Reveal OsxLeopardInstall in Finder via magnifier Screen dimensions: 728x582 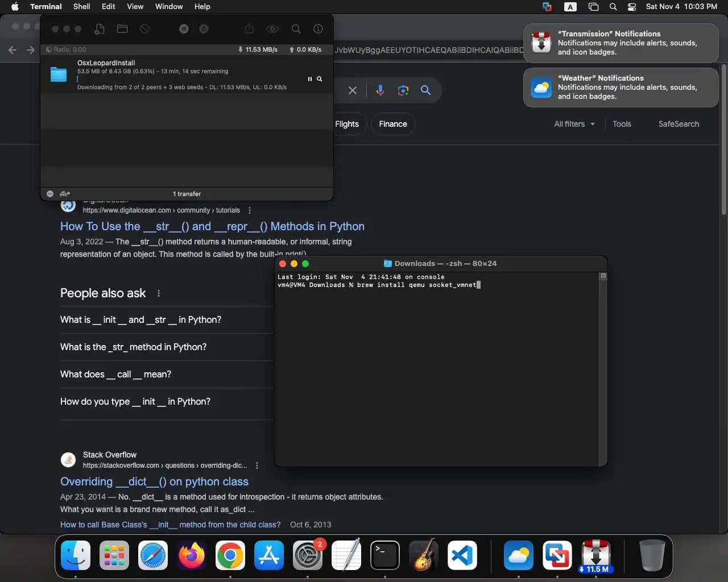click(320, 79)
